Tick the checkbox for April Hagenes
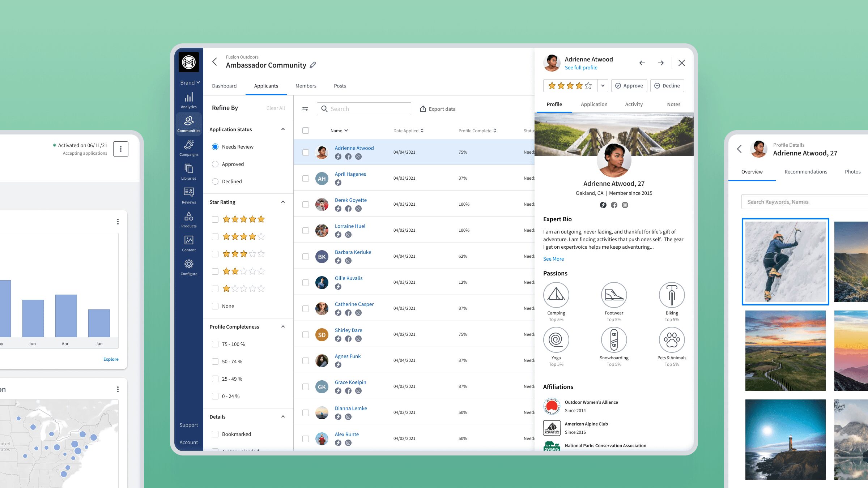 coord(306,179)
